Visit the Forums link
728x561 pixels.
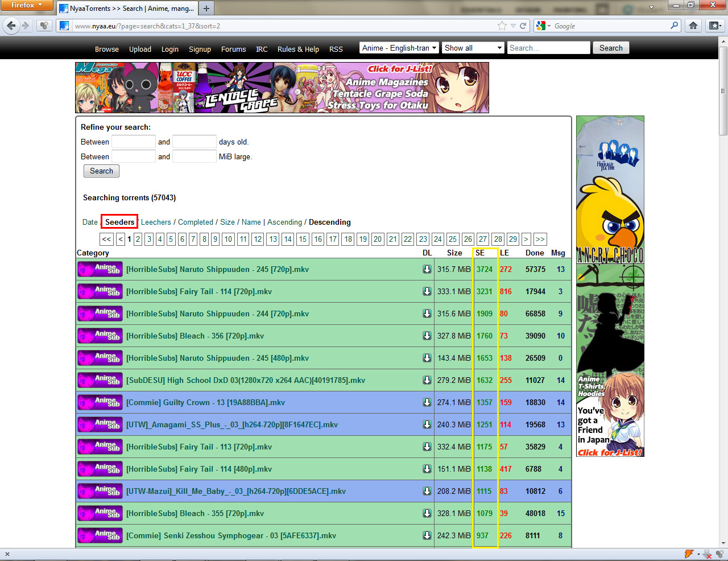pos(233,49)
